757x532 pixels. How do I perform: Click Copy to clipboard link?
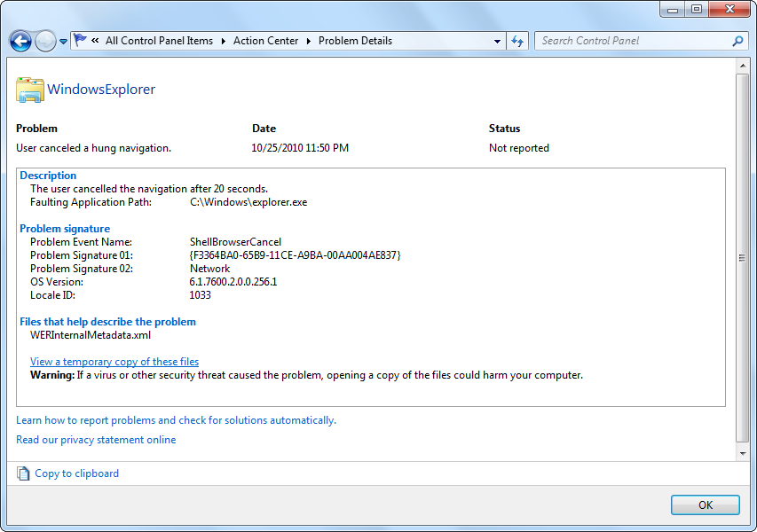point(76,473)
